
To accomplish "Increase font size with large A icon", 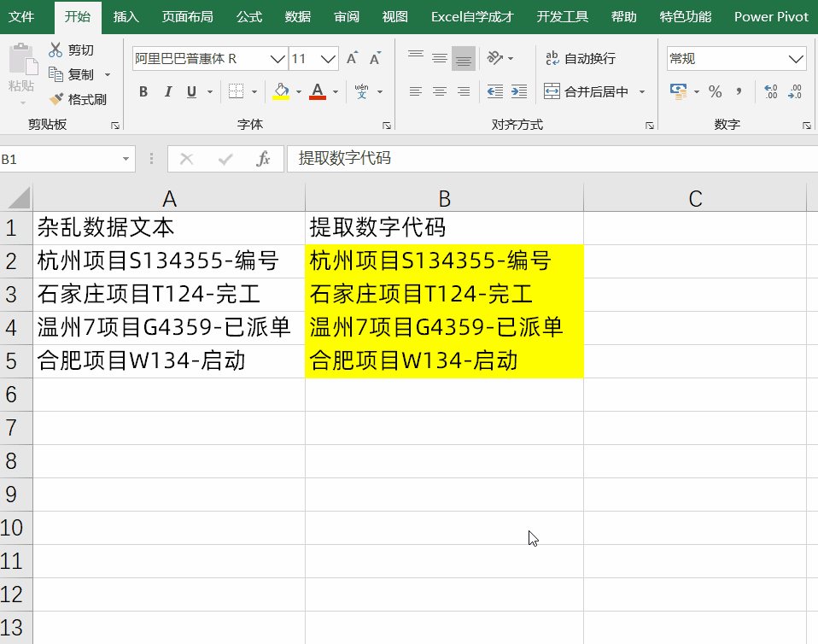I will click(353, 58).
